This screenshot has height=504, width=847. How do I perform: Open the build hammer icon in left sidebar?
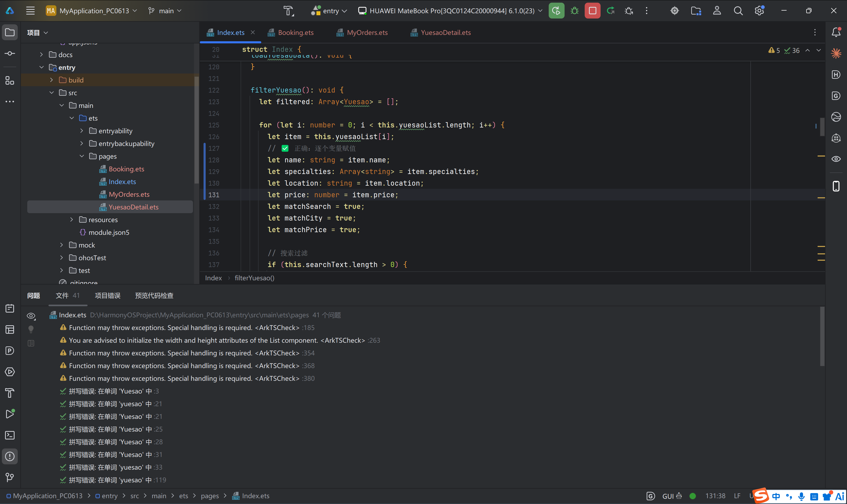tap(10, 393)
